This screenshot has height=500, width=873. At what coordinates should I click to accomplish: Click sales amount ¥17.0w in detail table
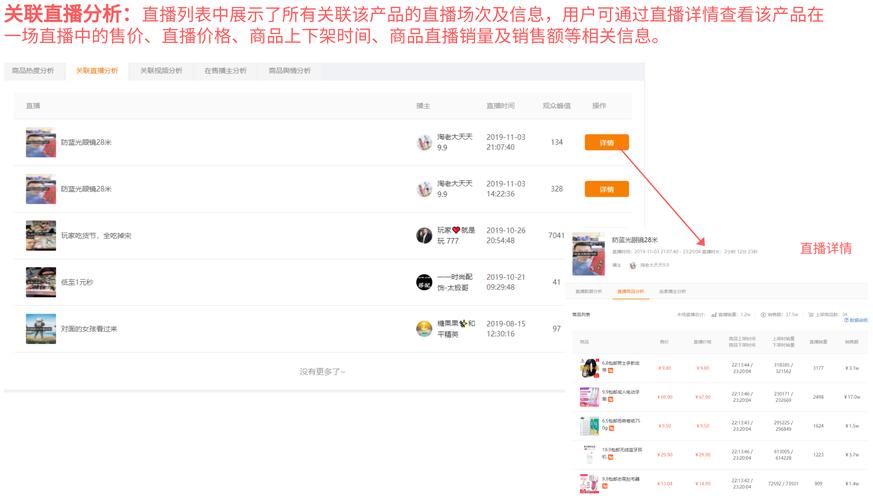(x=852, y=397)
